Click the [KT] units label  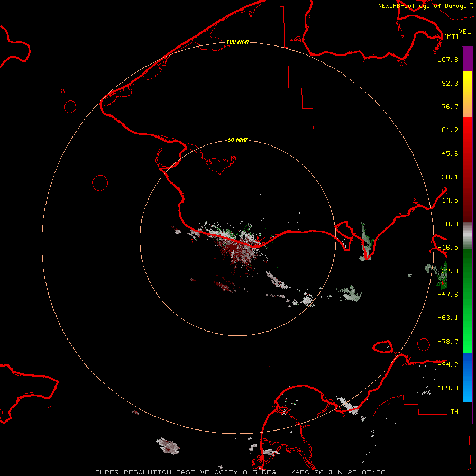[451, 36]
